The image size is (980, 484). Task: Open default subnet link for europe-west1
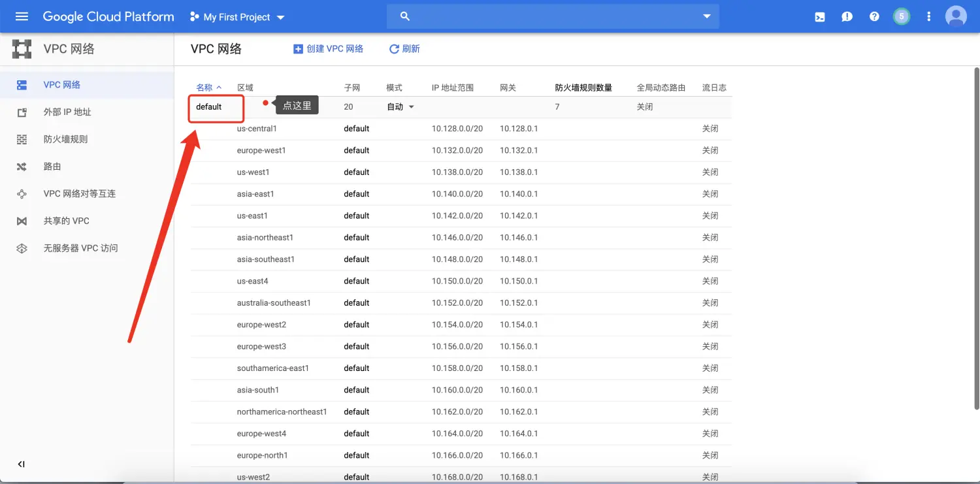tap(357, 150)
